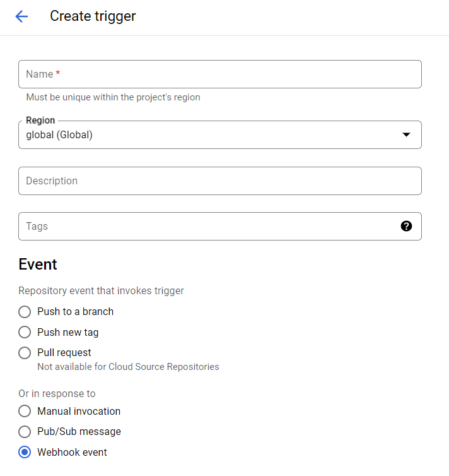Click the back arrow icon
This screenshot has width=449, height=476.
tap(21, 16)
